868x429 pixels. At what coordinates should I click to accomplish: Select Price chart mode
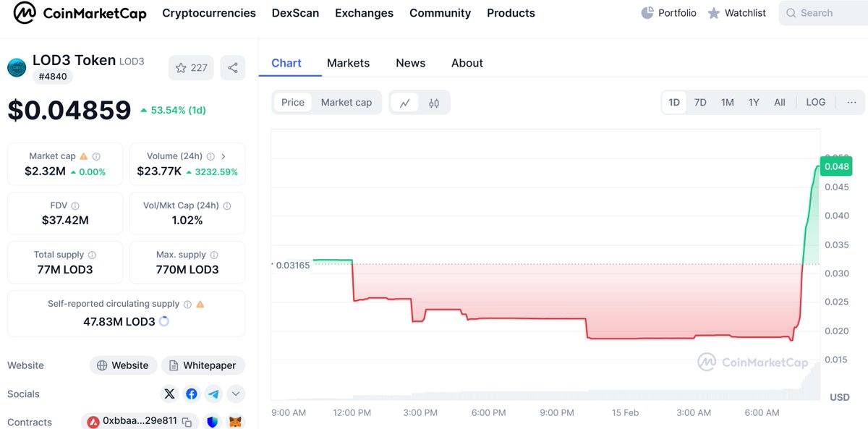(293, 103)
